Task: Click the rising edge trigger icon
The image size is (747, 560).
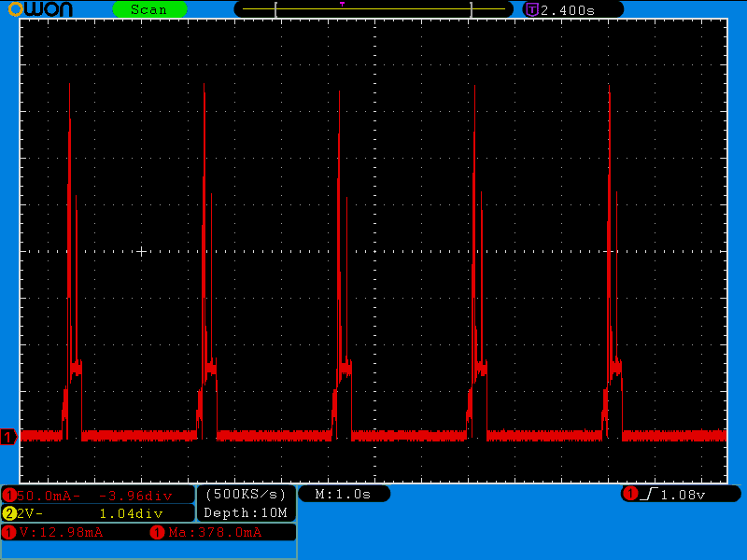Action: click(x=649, y=494)
